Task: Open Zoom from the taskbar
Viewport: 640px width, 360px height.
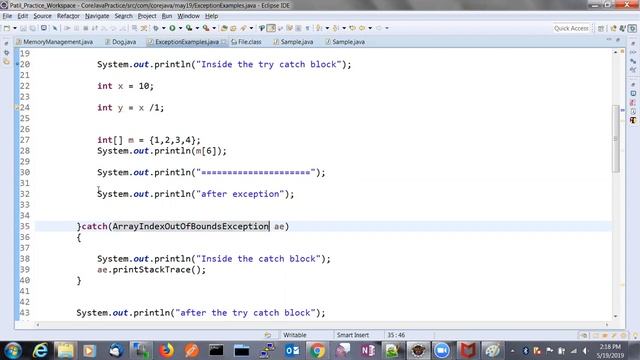Action: pyautogui.click(x=442, y=351)
